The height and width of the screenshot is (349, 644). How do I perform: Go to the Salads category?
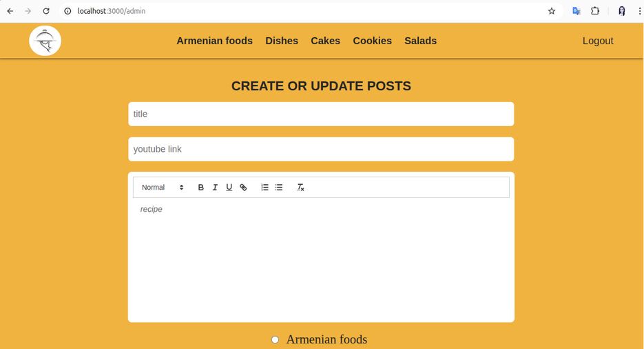point(421,41)
